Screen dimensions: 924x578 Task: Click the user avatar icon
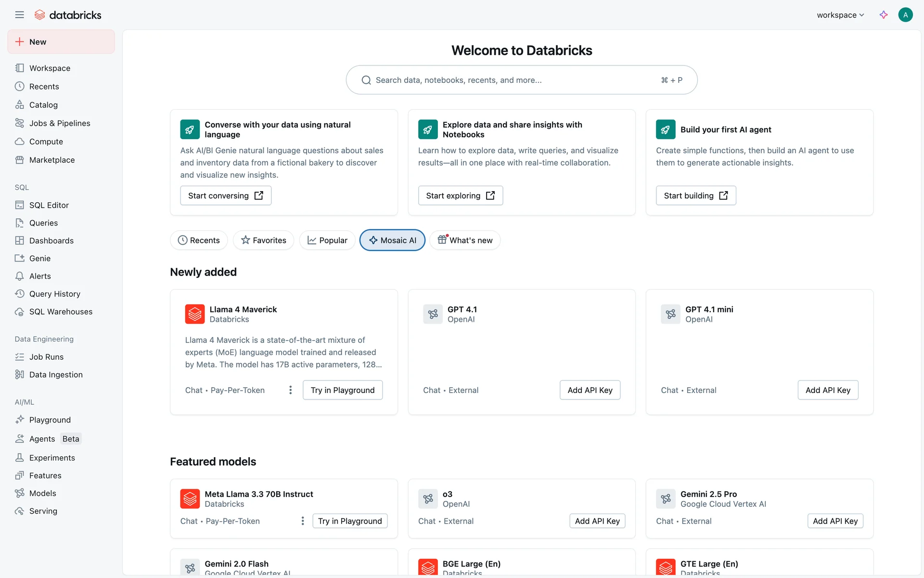[x=905, y=15]
